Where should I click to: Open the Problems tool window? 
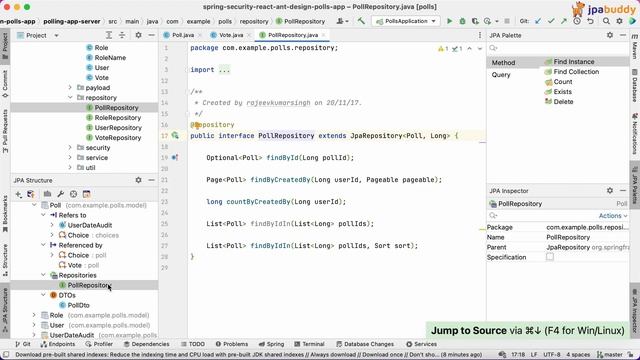tap(231, 344)
